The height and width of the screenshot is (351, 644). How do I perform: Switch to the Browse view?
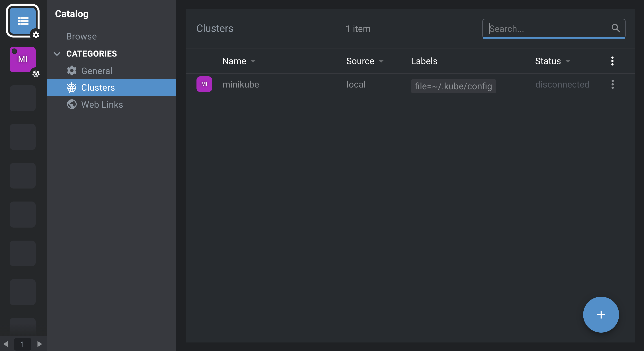click(x=82, y=37)
